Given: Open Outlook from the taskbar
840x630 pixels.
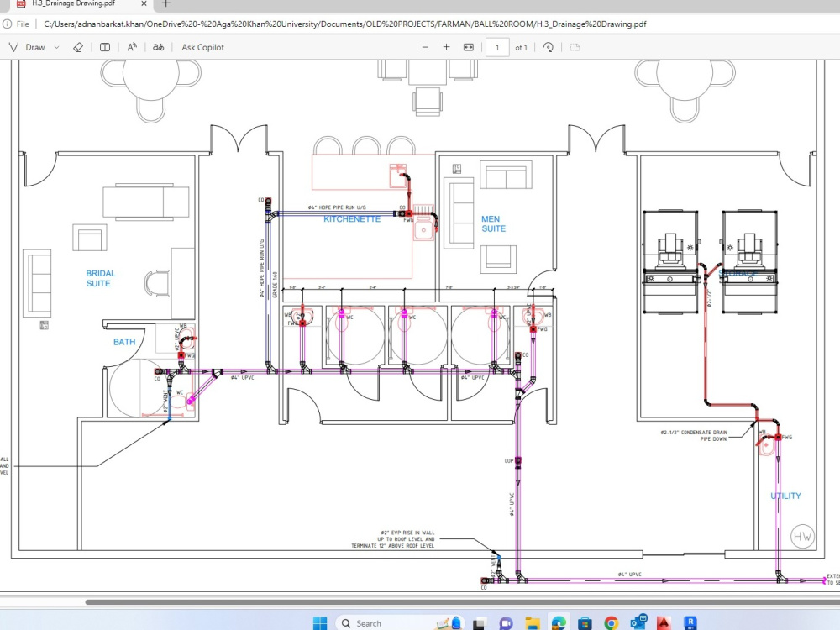Looking at the screenshot, I should click(x=638, y=622).
